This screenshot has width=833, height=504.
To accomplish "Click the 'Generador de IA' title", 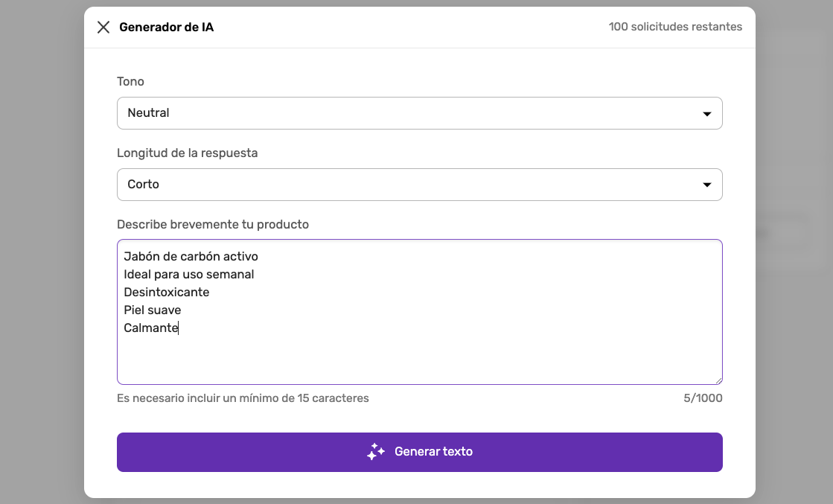I will tap(166, 27).
